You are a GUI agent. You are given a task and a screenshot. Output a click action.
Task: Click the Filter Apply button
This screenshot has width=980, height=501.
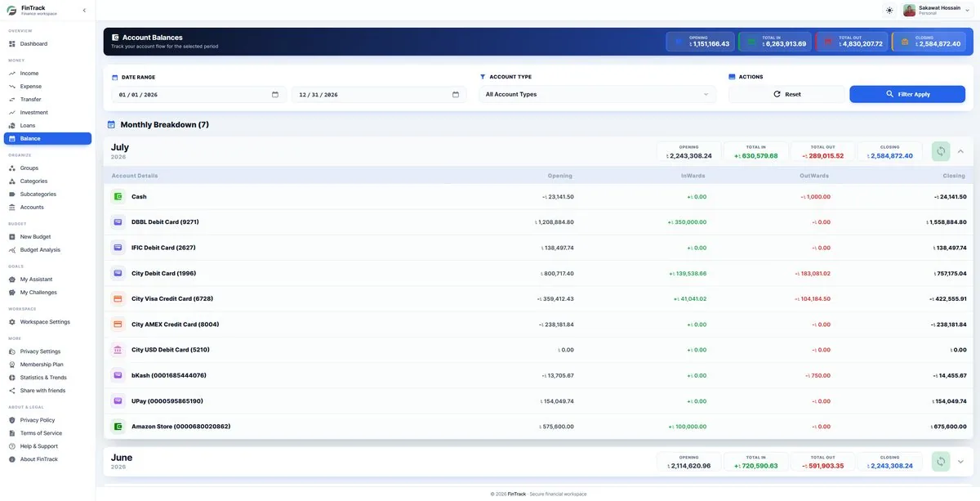pos(907,95)
